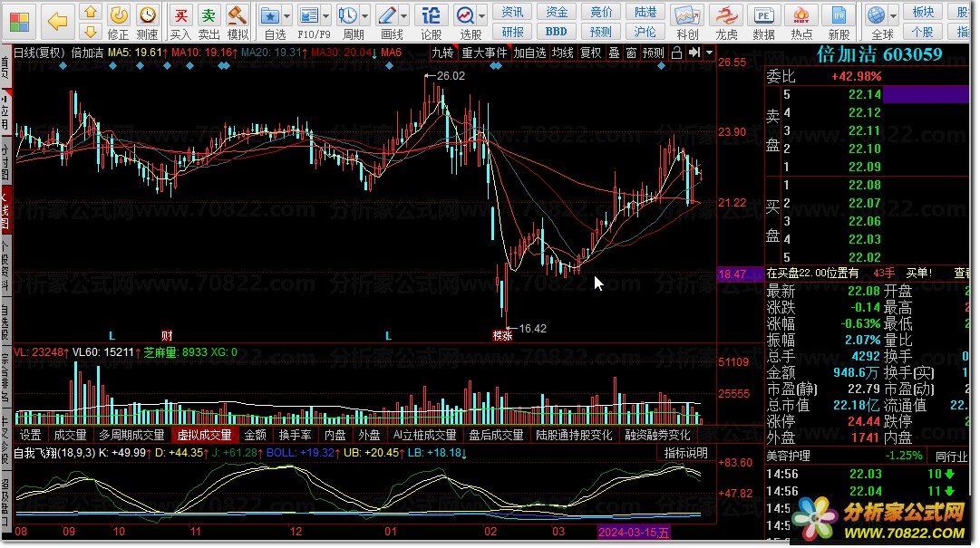This screenshot has width=980, height=548.
Task: Switch to AI立桩成交量 tab
Action: coord(424,435)
